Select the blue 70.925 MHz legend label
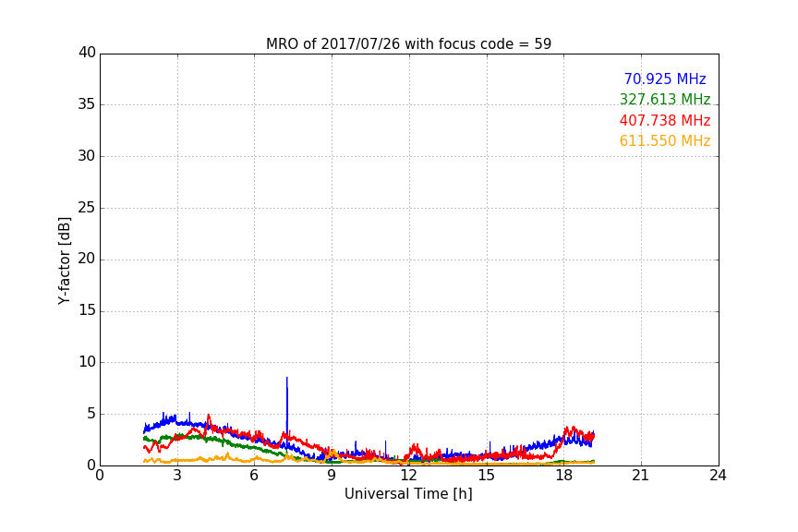This screenshot has height=532, width=798. (x=665, y=79)
